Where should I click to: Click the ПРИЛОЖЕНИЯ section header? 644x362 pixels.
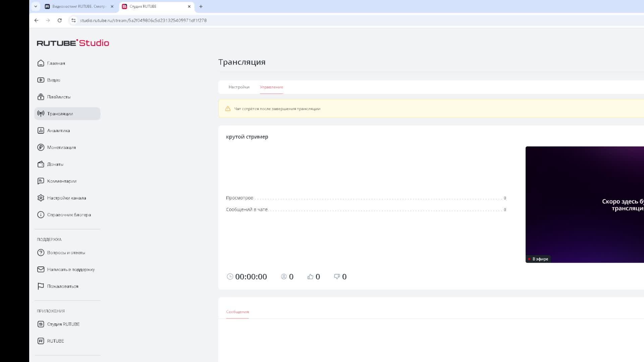pos(51,311)
